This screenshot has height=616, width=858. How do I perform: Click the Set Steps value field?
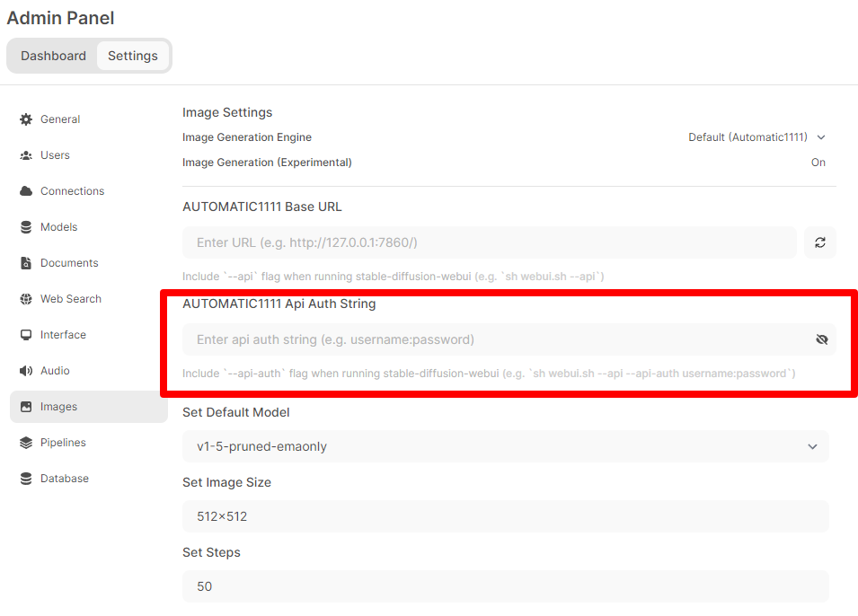[506, 586]
